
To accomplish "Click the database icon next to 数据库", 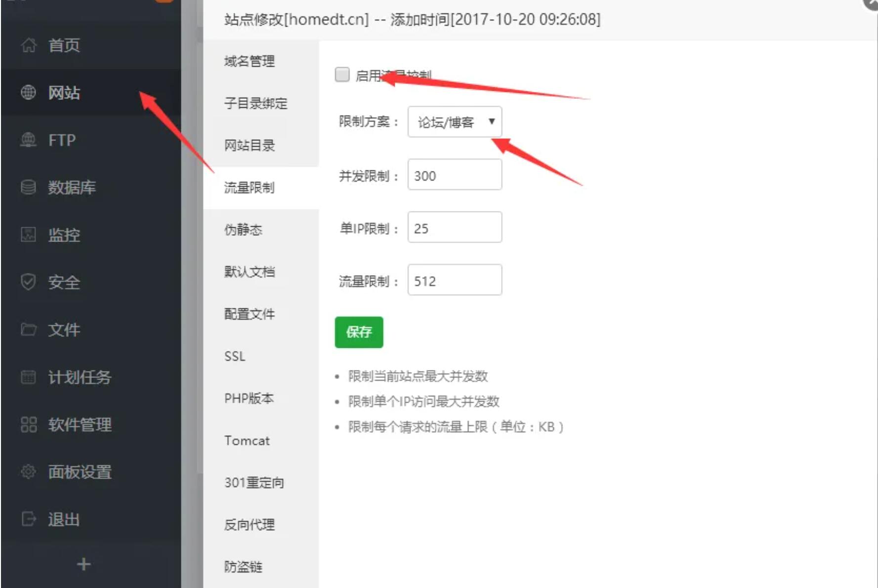I will pyautogui.click(x=29, y=187).
